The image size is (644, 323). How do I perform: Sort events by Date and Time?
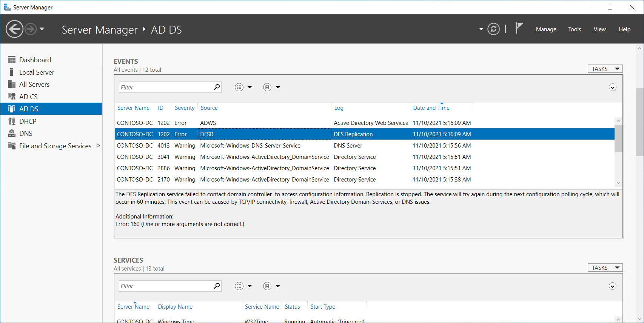pyautogui.click(x=431, y=108)
